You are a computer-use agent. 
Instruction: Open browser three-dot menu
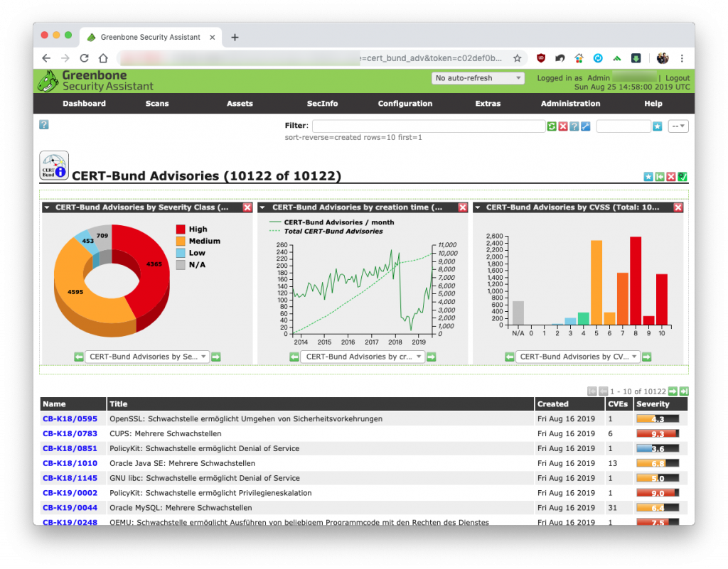[x=682, y=58]
